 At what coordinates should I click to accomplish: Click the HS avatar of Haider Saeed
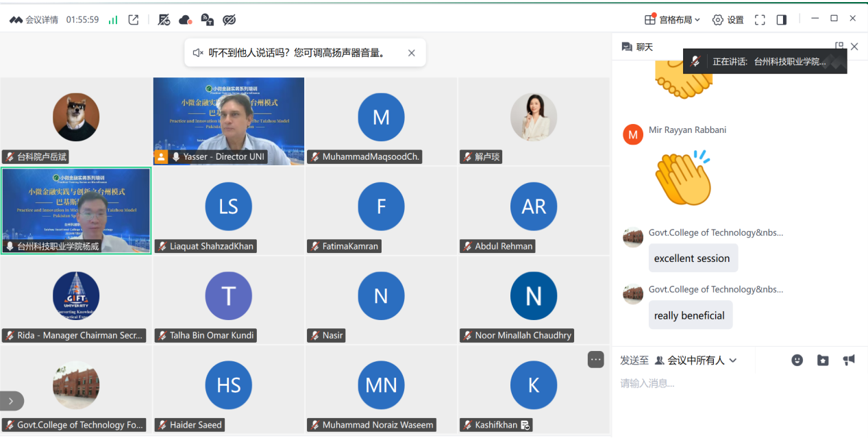pyautogui.click(x=229, y=385)
